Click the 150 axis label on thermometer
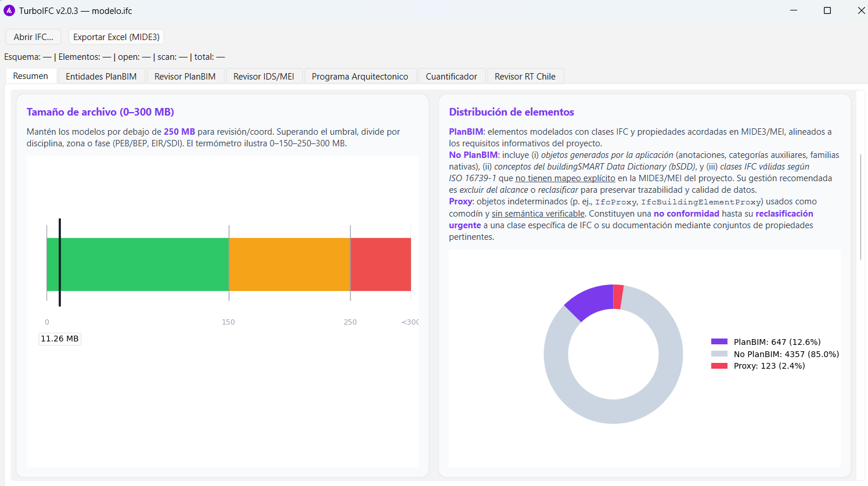868x486 pixels. [x=228, y=322]
